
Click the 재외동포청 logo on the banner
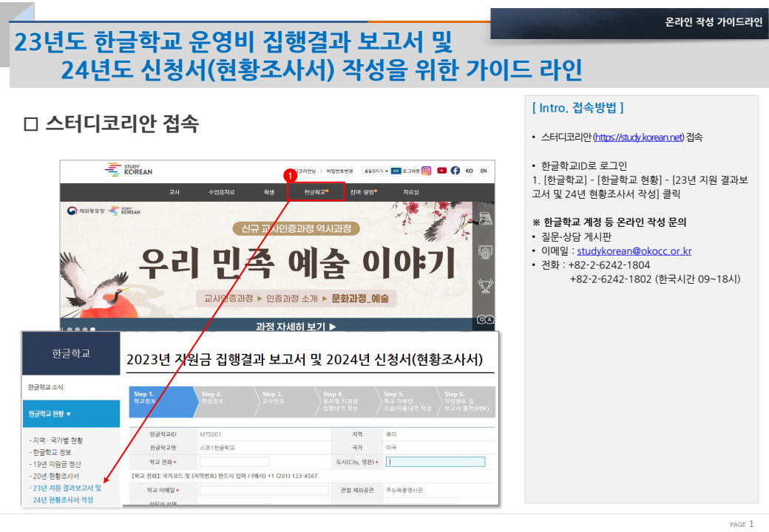87,211
